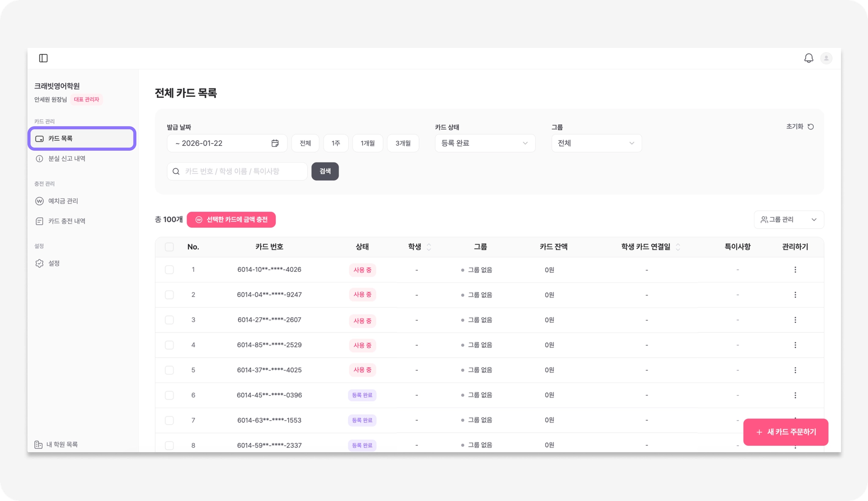Image resolution: width=868 pixels, height=501 pixels.
Task: Open the 그룹 관리 dropdown
Action: point(788,219)
